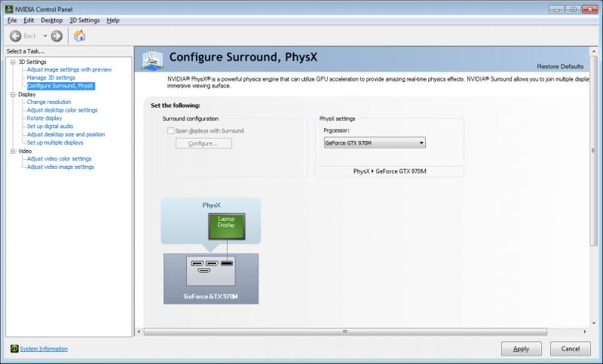Open the System Information link
Image resolution: width=603 pixels, height=364 pixels.
(44, 349)
